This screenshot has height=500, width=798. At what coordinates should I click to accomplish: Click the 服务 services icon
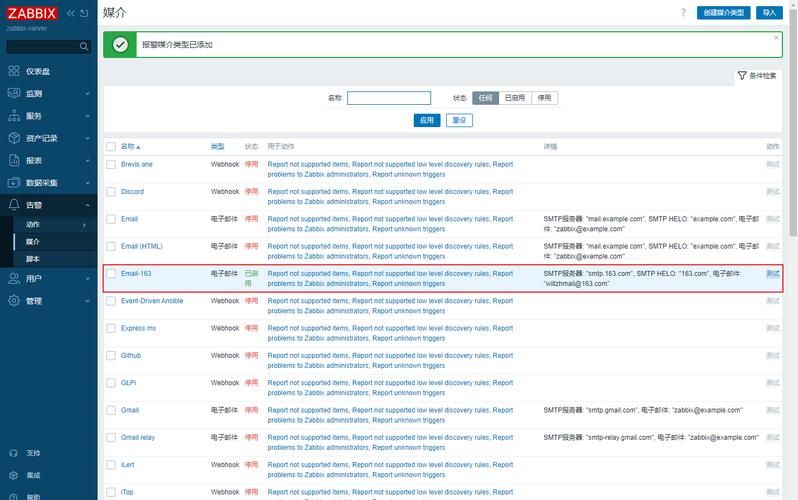14,116
